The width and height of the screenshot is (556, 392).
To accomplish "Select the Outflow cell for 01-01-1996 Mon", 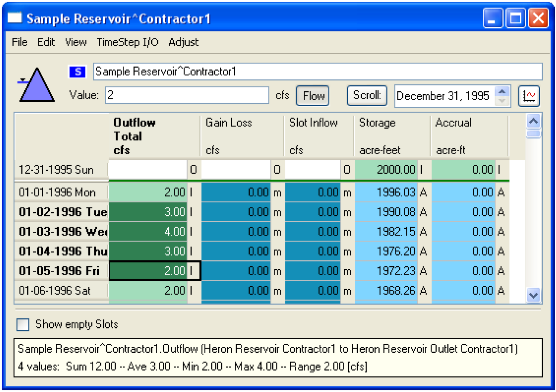I will (x=148, y=193).
